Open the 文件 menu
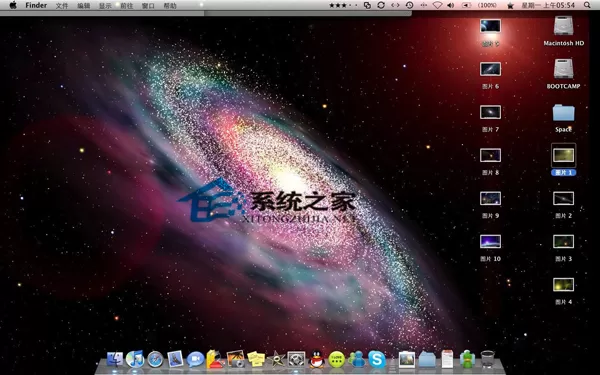Image resolution: width=600 pixels, height=375 pixels. [62, 5]
